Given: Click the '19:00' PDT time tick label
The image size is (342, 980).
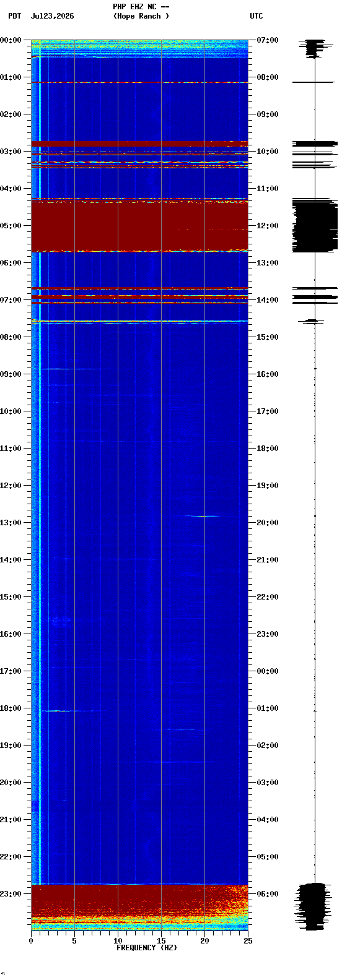Looking at the screenshot, I should click(11, 746).
